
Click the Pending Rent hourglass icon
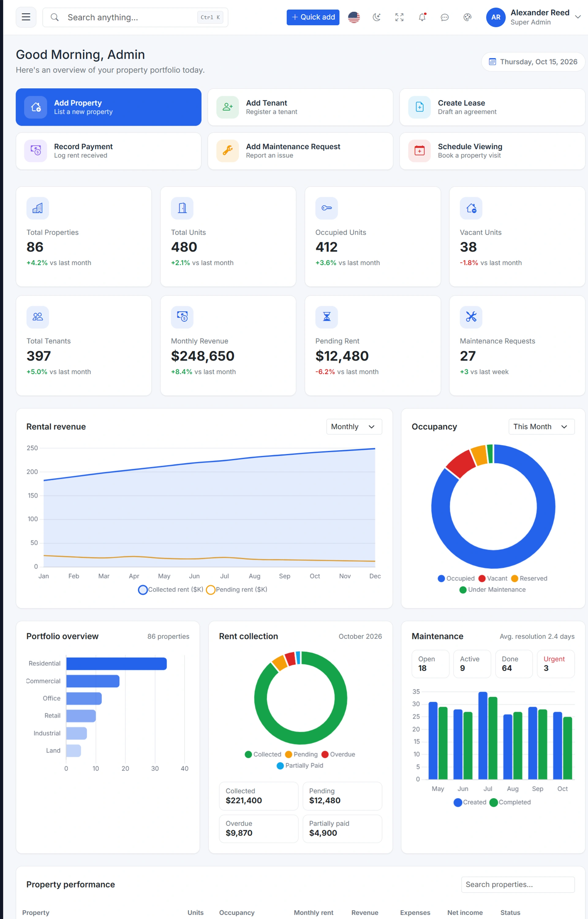(x=326, y=317)
